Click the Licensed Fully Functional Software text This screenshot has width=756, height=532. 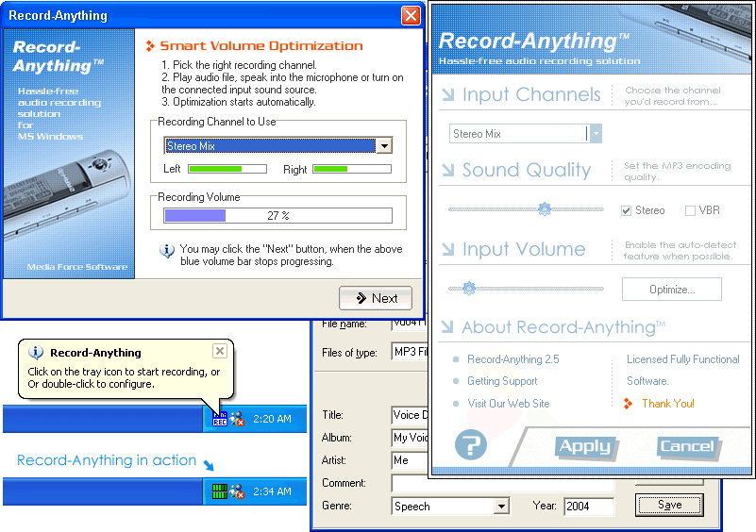(x=682, y=370)
